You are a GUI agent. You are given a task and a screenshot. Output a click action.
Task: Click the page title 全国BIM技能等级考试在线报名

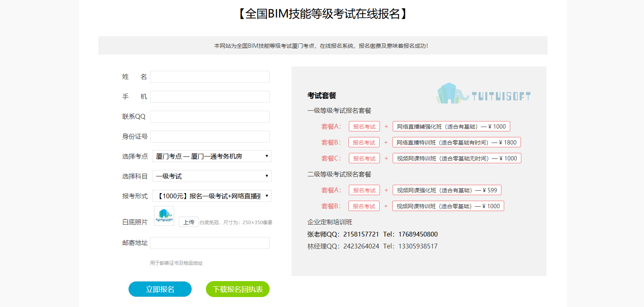click(323, 14)
